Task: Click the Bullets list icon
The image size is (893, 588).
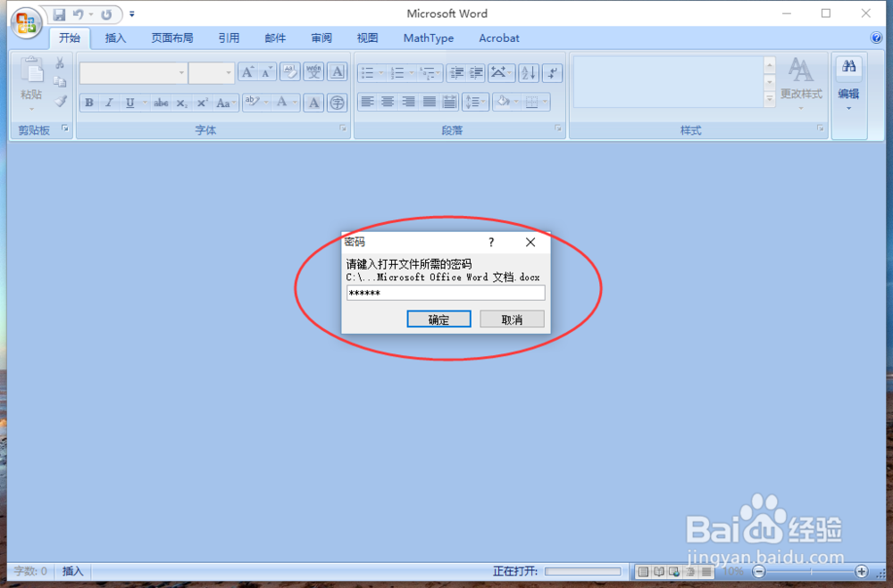Action: click(368, 72)
